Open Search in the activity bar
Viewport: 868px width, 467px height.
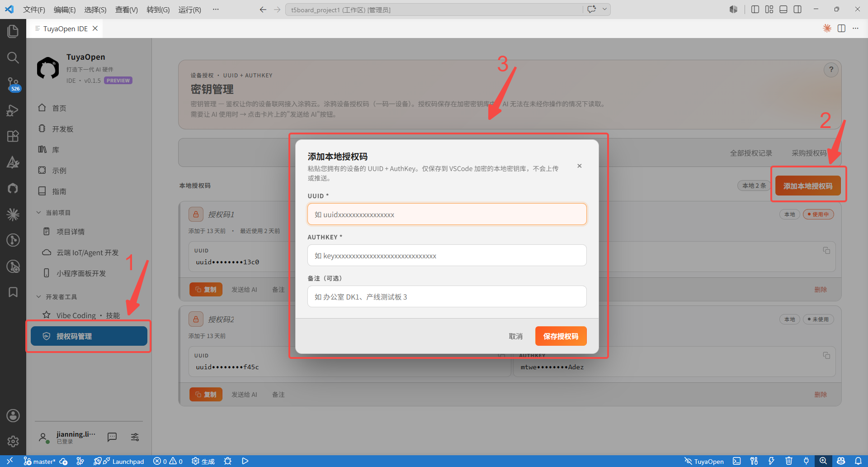click(x=13, y=57)
